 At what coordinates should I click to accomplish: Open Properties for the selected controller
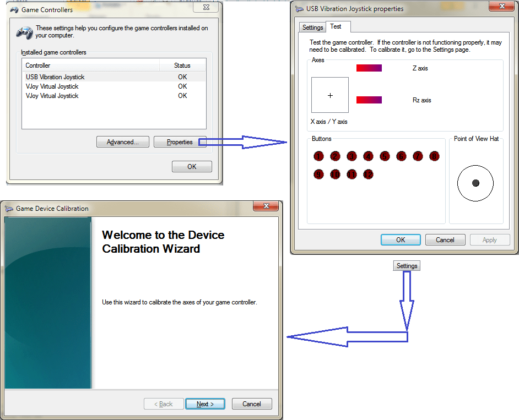[180, 142]
